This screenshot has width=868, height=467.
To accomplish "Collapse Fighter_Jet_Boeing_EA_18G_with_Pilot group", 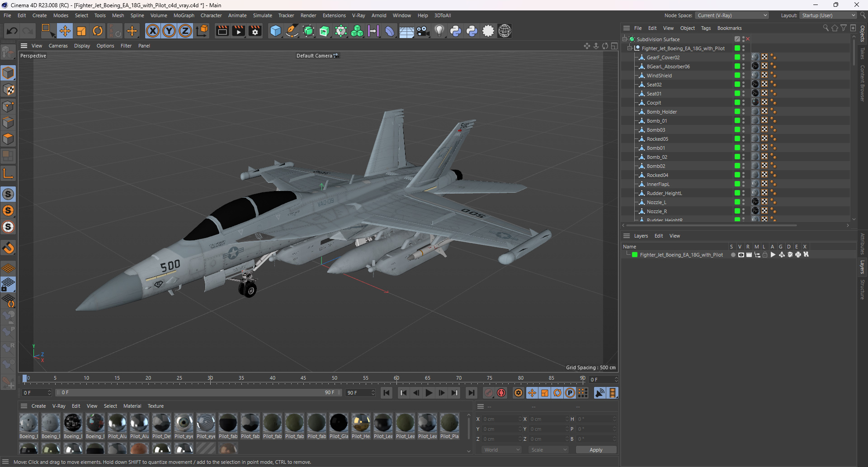I will (630, 48).
